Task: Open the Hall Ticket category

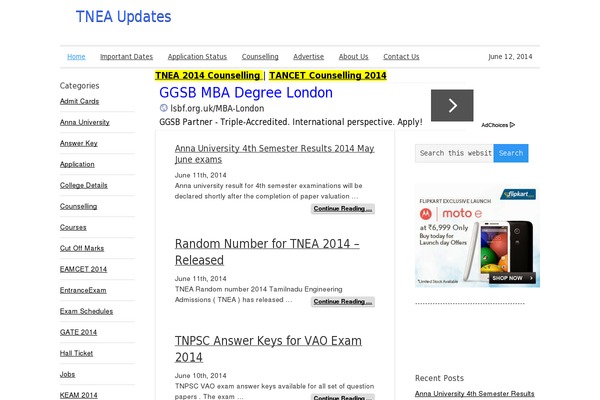Action: [76, 353]
